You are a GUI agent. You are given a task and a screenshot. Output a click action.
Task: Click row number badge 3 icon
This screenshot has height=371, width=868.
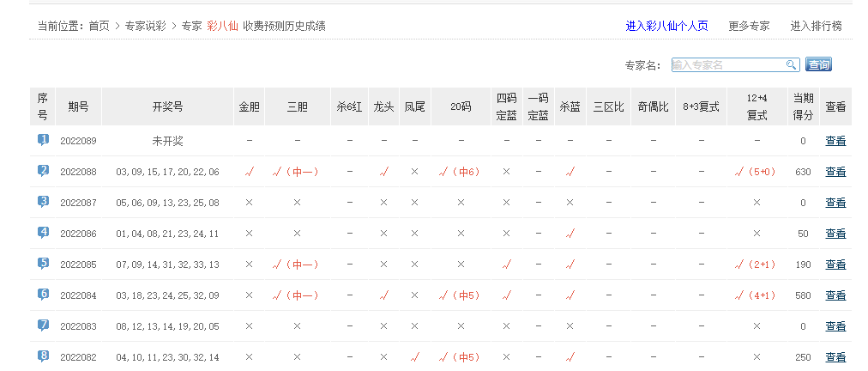(43, 202)
